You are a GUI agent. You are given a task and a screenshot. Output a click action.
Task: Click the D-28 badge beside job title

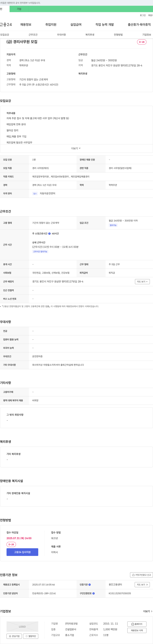click(142, 42)
